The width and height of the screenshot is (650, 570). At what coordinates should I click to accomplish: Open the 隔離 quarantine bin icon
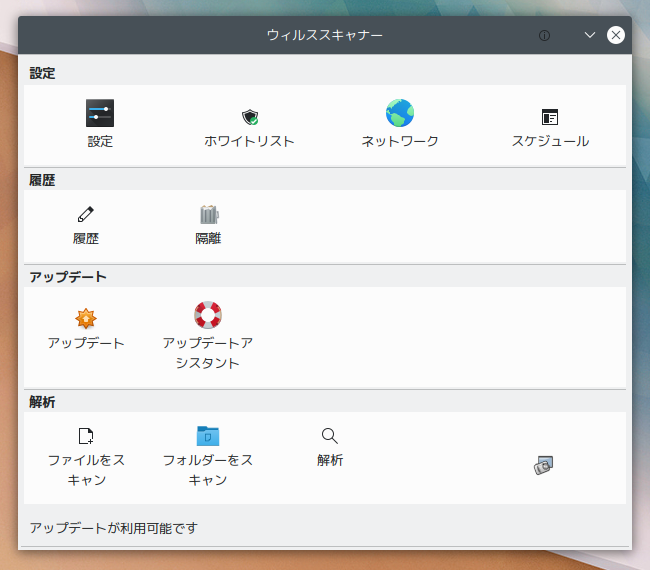pyautogui.click(x=209, y=214)
